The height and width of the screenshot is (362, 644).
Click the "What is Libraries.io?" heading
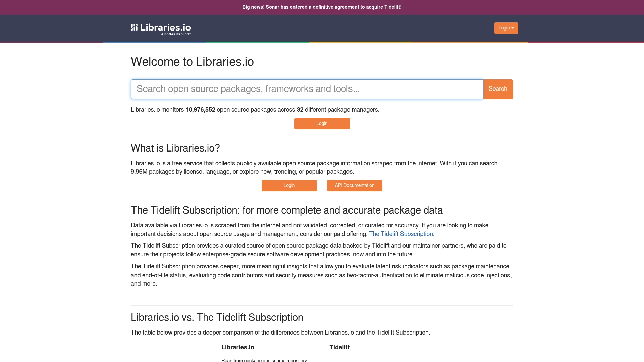[x=175, y=148]
